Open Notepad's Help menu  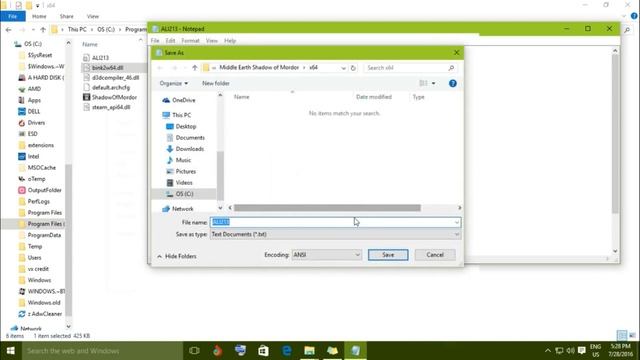[x=230, y=41]
